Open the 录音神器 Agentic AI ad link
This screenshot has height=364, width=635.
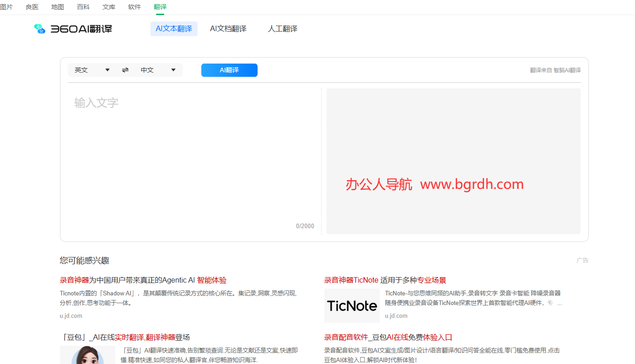tap(143, 280)
